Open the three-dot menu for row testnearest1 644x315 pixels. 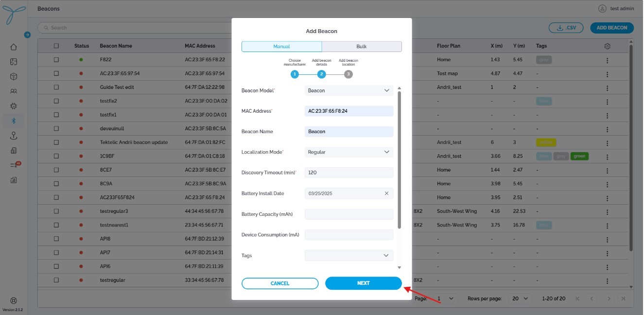[607, 226]
